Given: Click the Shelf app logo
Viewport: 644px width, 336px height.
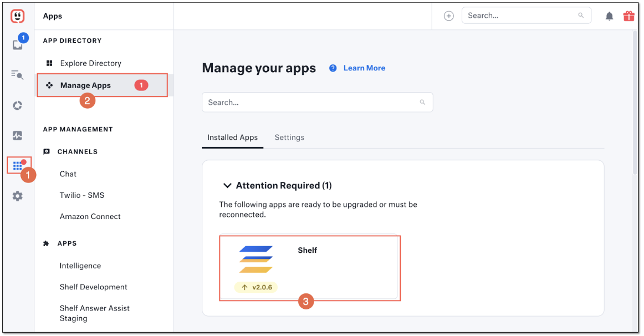Looking at the screenshot, I should [x=256, y=259].
